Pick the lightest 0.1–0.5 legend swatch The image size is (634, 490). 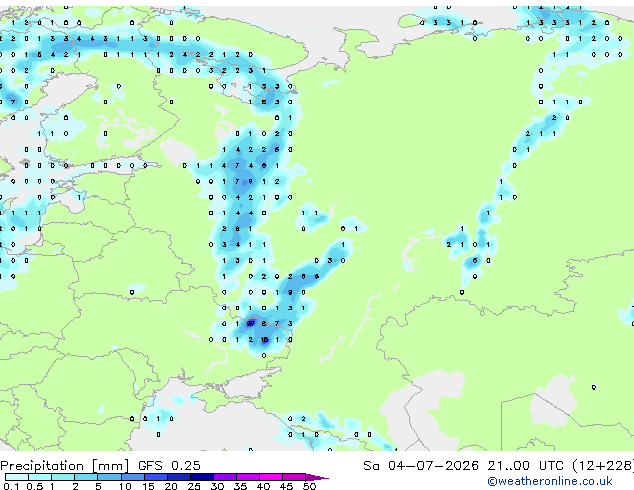coord(17,477)
